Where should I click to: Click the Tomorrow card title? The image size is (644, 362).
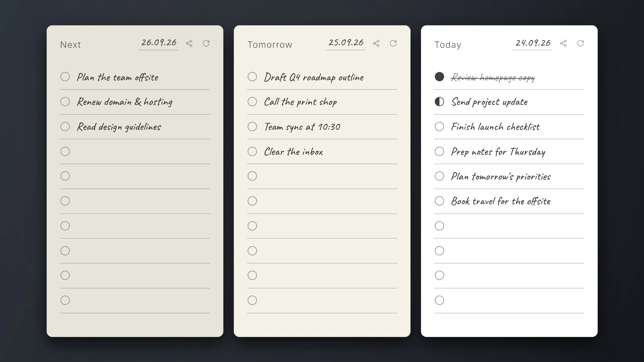point(270,45)
